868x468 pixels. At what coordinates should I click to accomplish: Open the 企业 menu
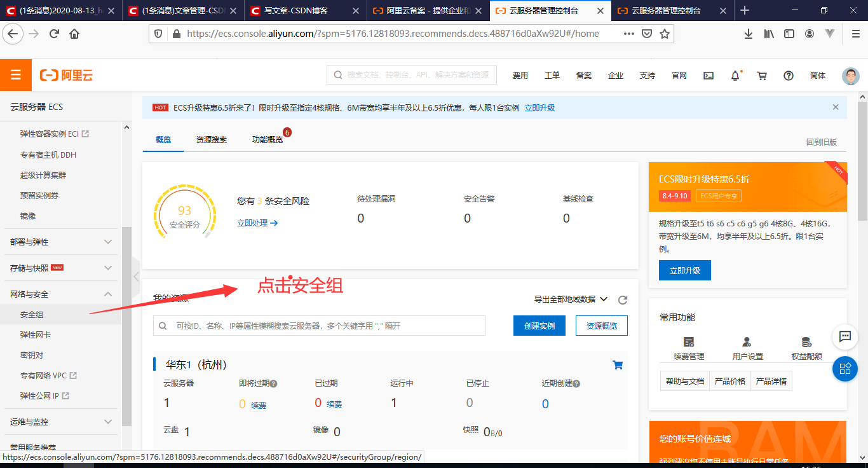[x=616, y=76]
